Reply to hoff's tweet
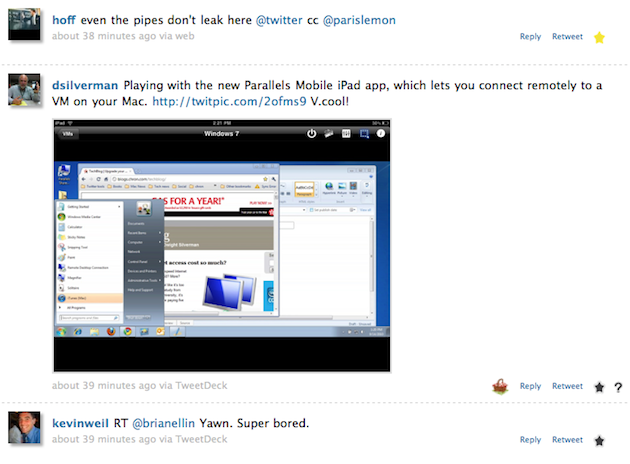The image size is (630, 464). pos(530,37)
